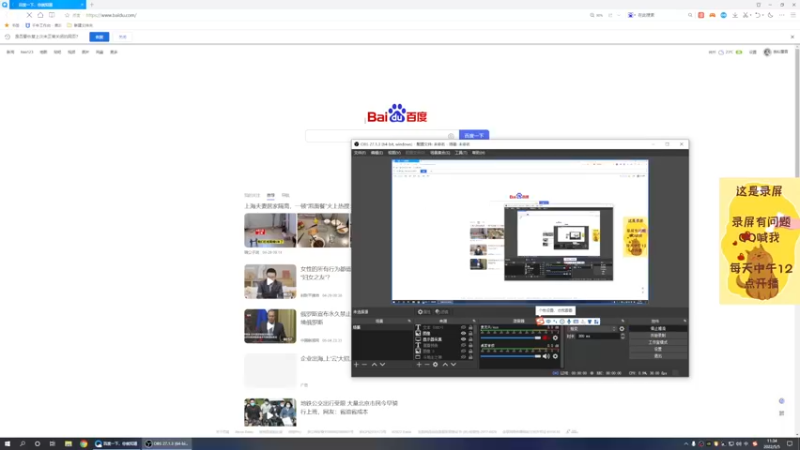Click the remove source minus icon in OBS
The height and width of the screenshot is (450, 800).
(x=427, y=365)
